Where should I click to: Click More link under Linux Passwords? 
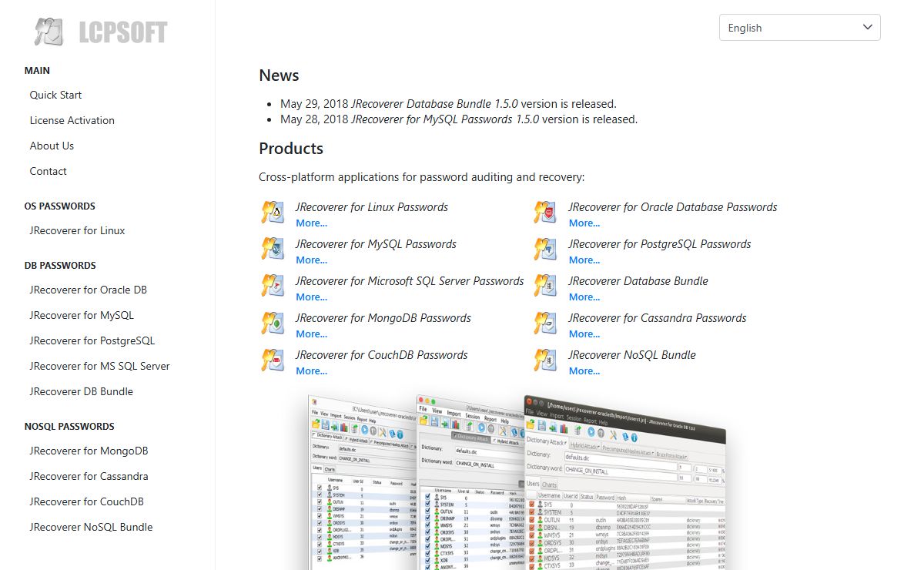tap(311, 223)
